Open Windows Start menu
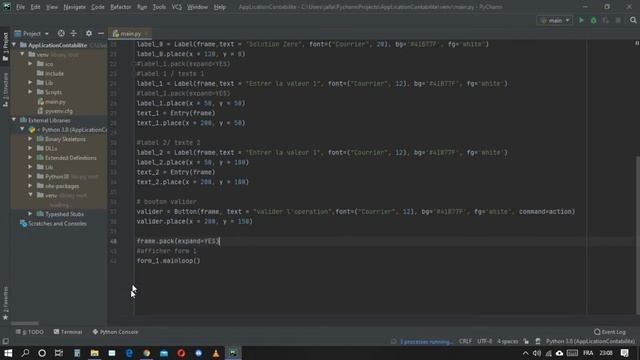Image resolution: width=640 pixels, height=360 pixels. [8, 353]
